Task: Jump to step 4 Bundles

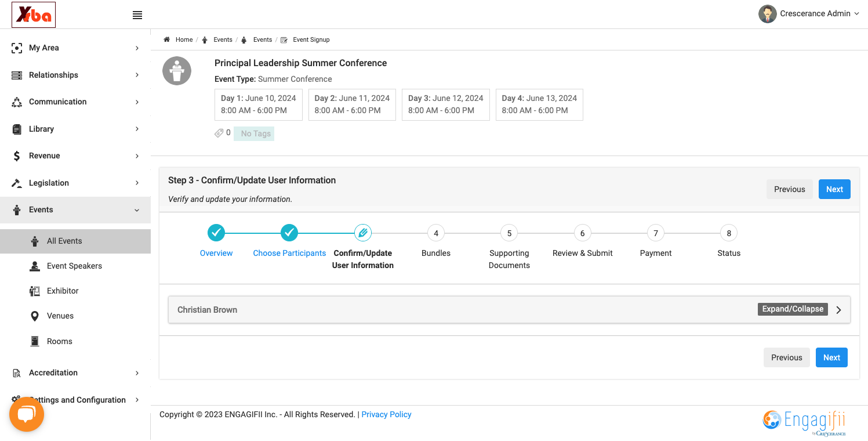Action: [436, 233]
